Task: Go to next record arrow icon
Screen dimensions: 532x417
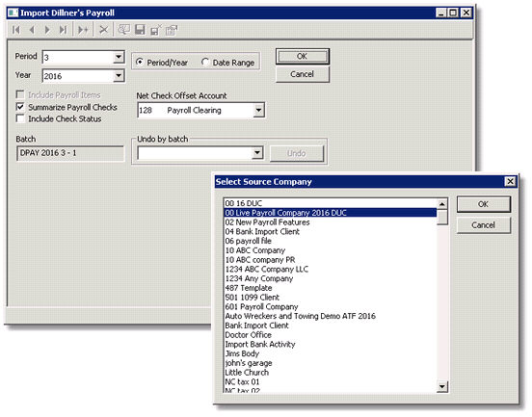Action: point(47,30)
